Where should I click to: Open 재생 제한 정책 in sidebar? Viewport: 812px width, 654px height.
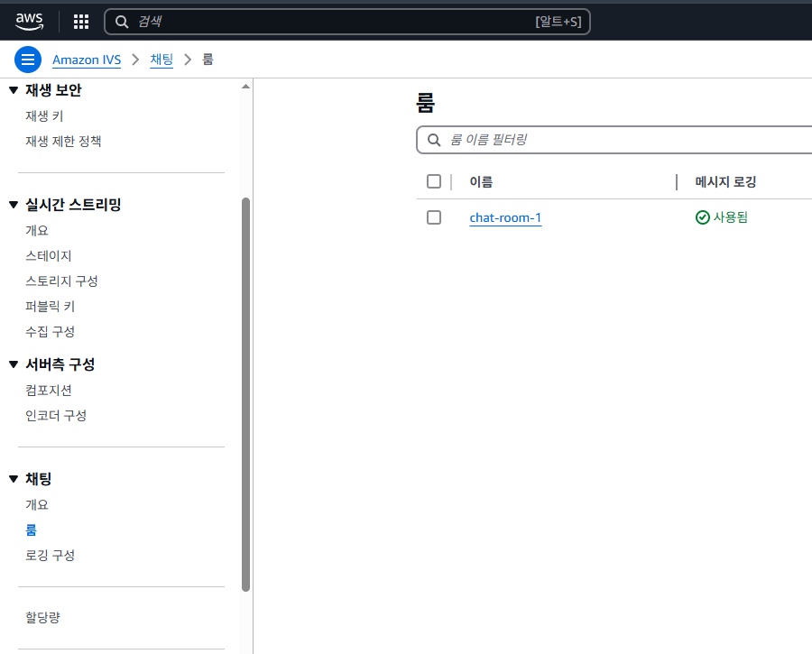pos(63,142)
